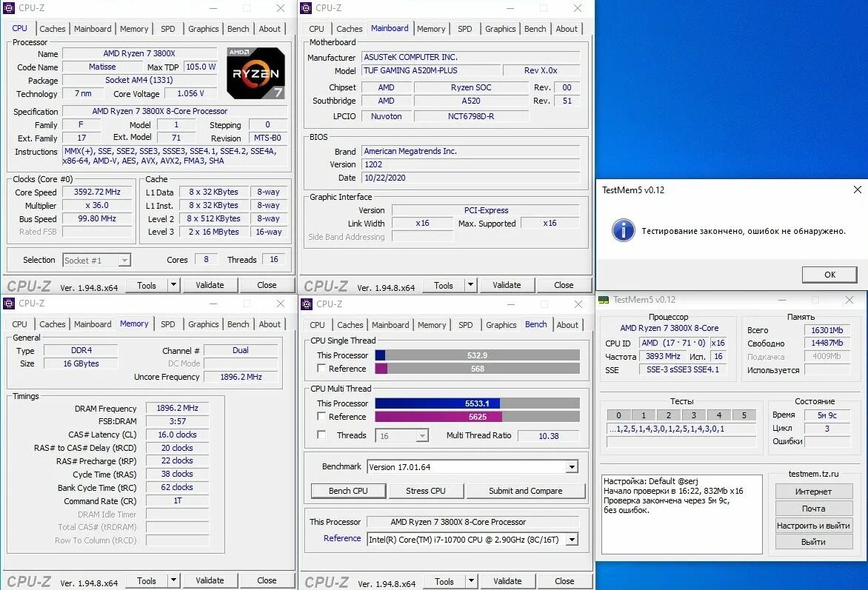Click CPU-Z app icon in Mainboard window title bar

306,7
